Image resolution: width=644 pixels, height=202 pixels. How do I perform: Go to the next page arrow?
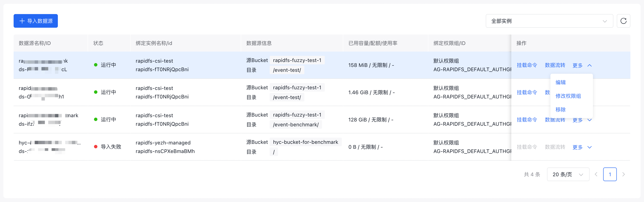624,174
